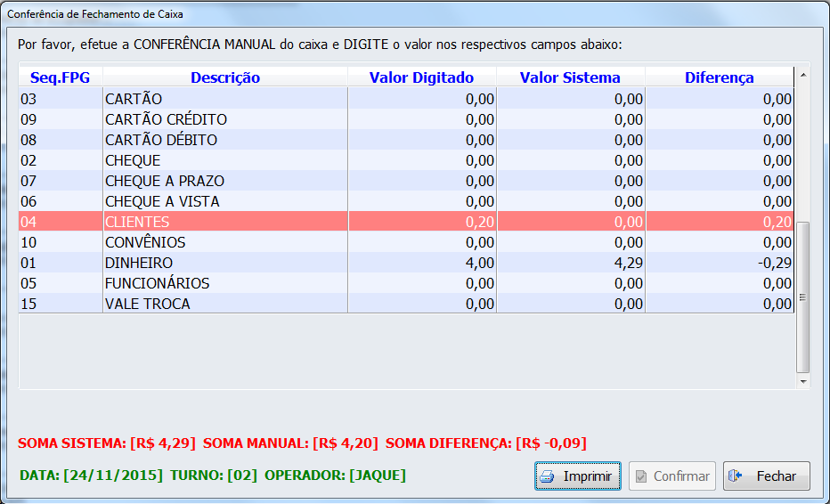
Task: Click Valor Digitado cell for CARTÃO CRÉDITO
Action: [421, 119]
